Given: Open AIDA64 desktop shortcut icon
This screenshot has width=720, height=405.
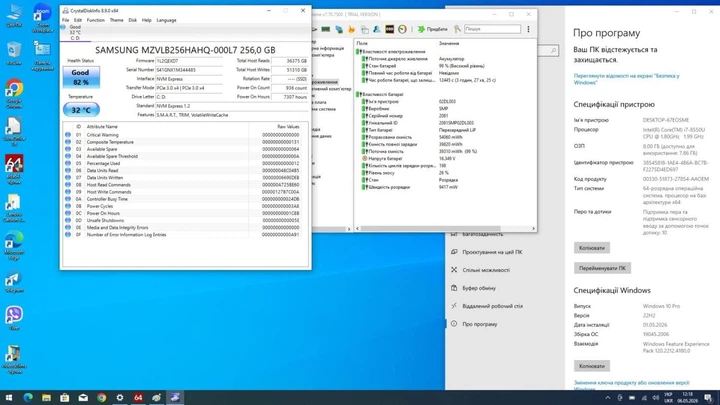Looking at the screenshot, I should coord(14,170).
